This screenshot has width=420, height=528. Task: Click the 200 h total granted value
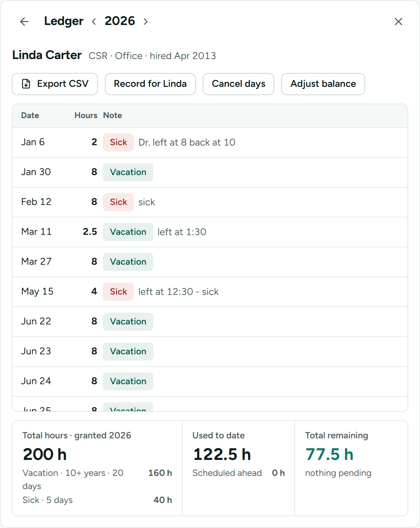(x=45, y=454)
